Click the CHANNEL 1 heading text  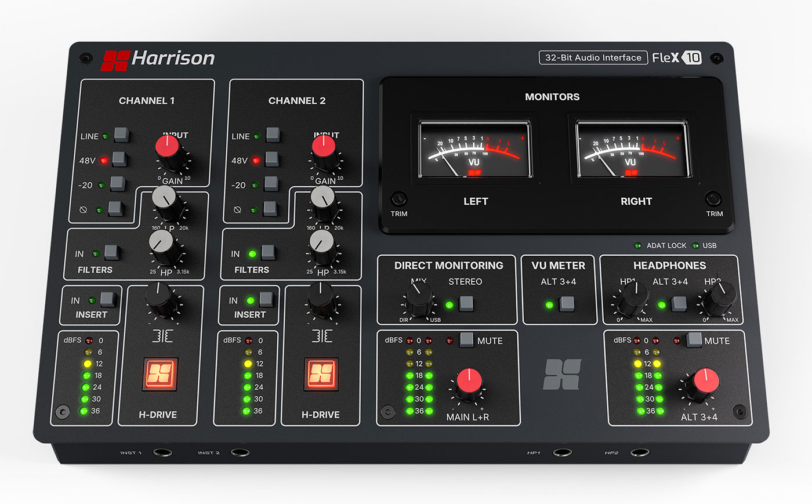pos(147,101)
